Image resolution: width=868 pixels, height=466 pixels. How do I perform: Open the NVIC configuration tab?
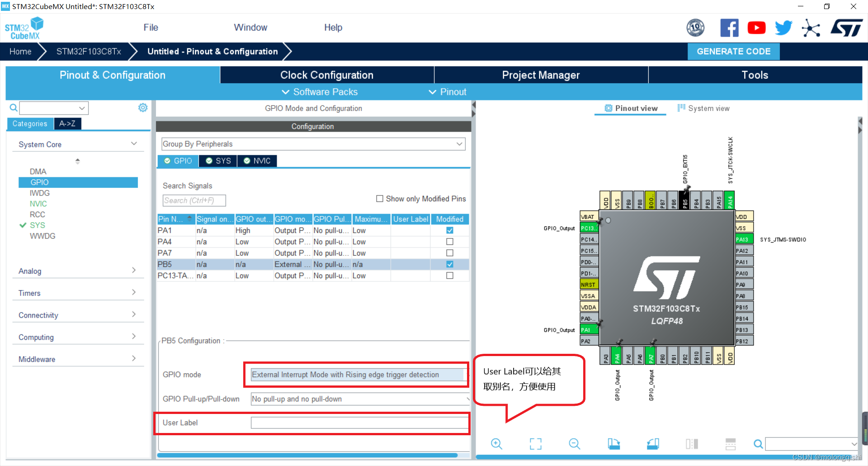click(x=257, y=161)
